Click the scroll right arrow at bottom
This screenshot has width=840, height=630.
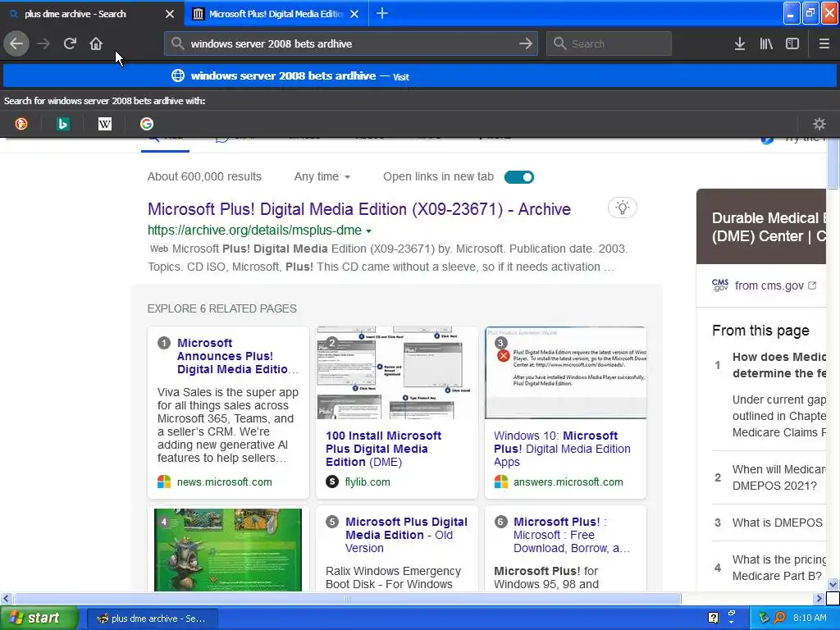(x=819, y=598)
